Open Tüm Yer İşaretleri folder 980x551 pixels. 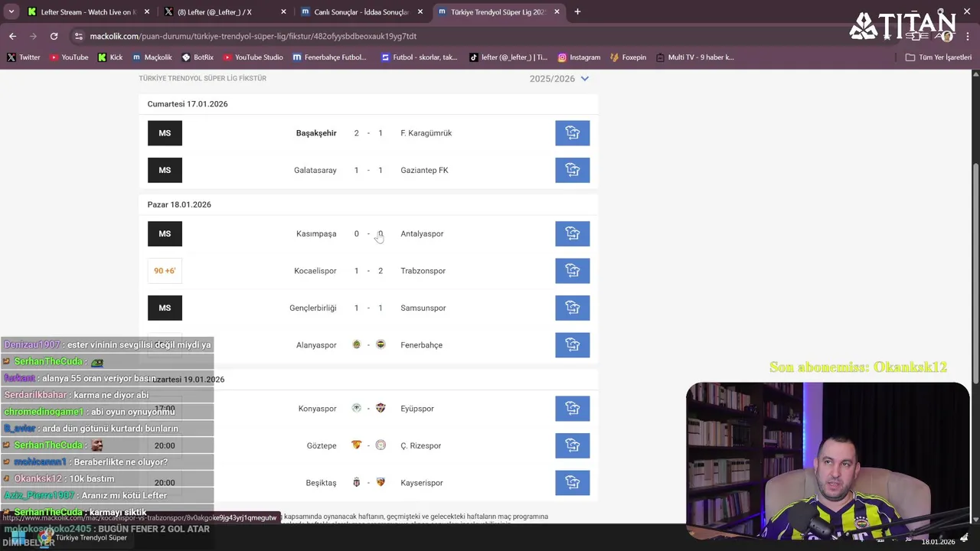point(938,57)
